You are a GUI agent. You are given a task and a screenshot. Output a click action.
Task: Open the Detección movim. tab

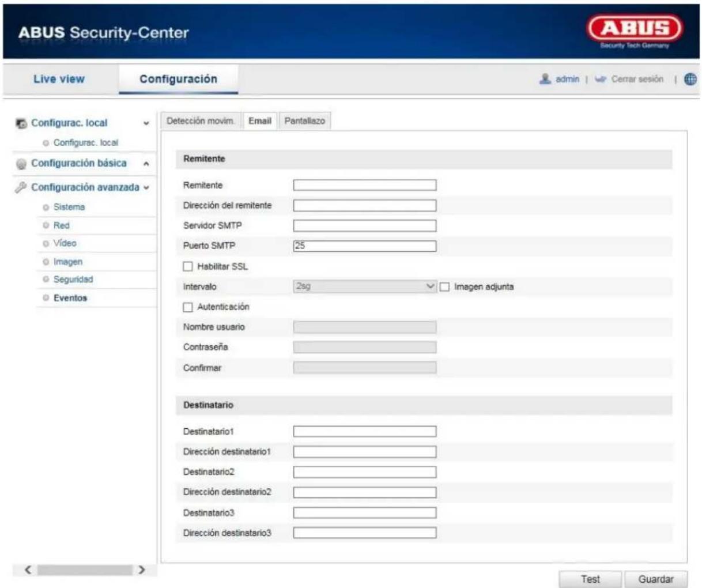(201, 121)
